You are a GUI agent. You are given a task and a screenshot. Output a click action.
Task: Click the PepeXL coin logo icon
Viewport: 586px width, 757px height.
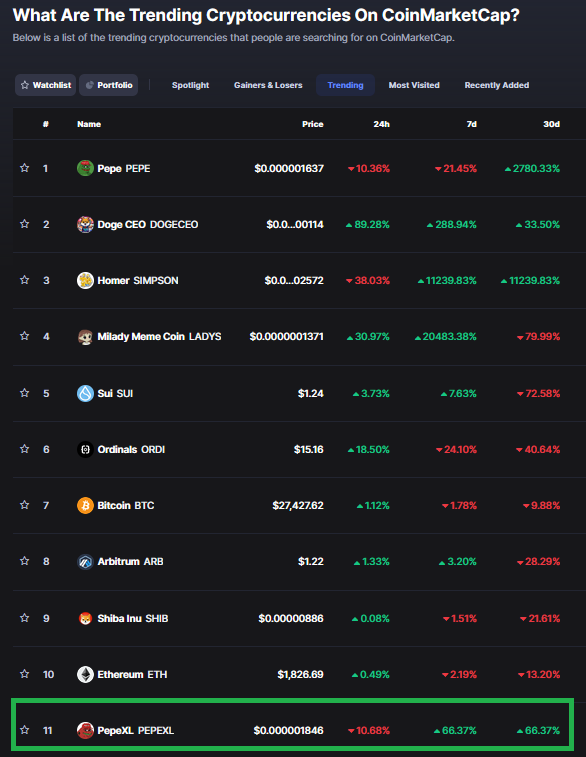tap(85, 730)
